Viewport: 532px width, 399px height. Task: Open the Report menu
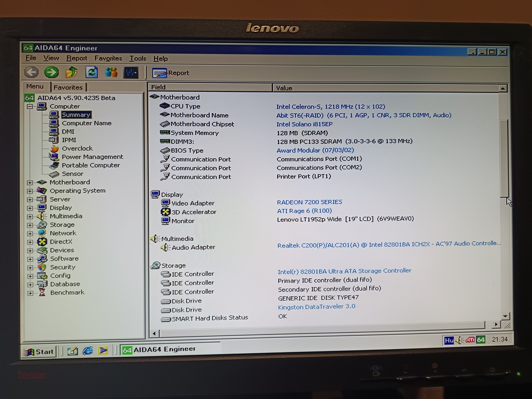77,58
